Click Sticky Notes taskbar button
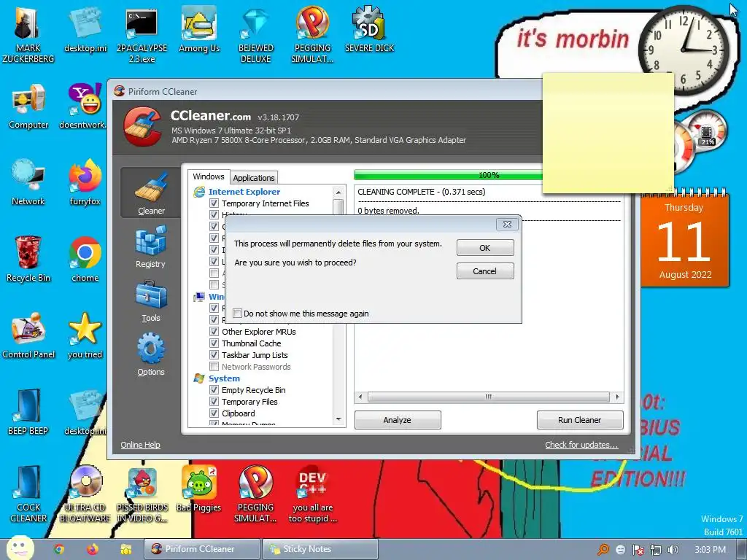 pyautogui.click(x=320, y=549)
